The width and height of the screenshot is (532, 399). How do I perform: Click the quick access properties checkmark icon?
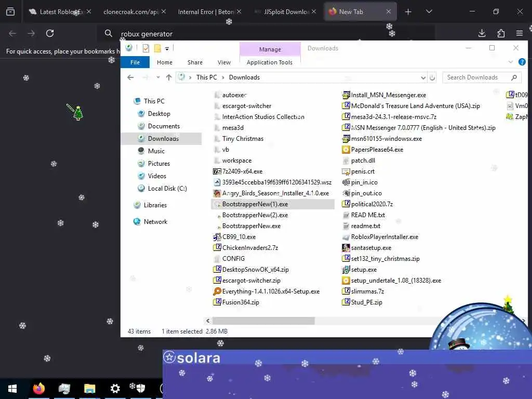146,48
